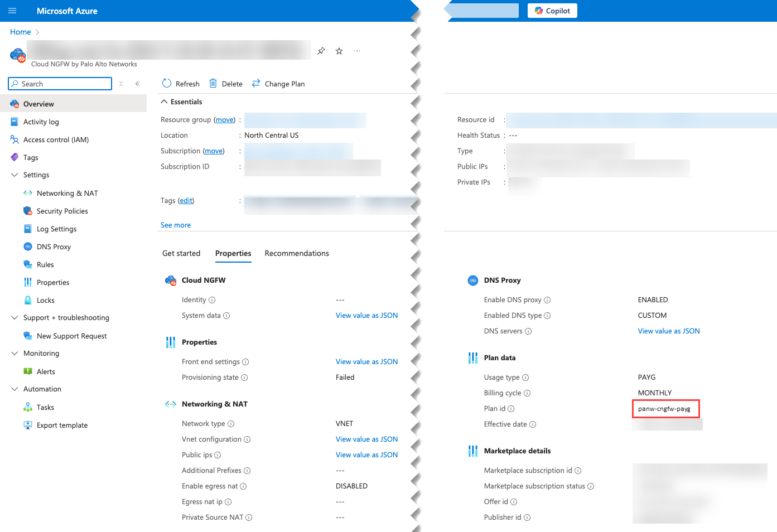The image size is (777, 532).
Task: Show info for Identity field
Action: click(212, 300)
